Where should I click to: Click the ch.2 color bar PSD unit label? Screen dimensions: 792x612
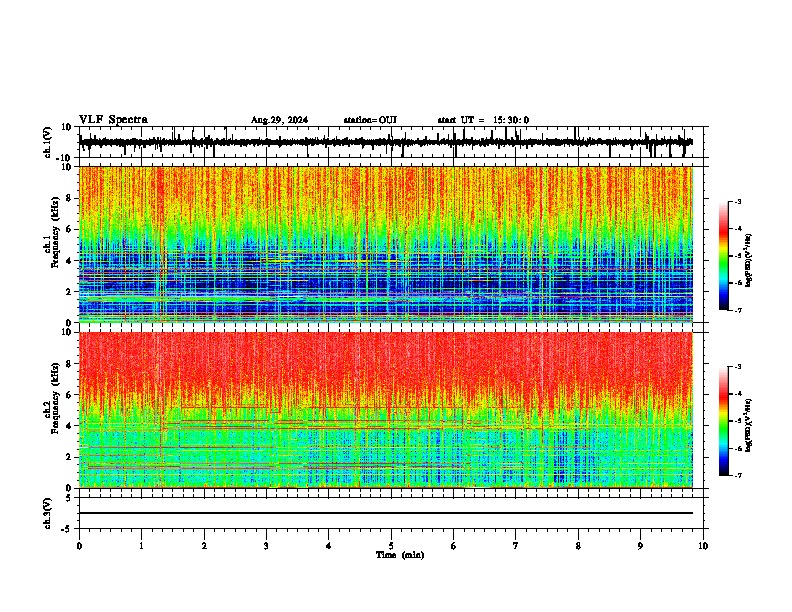pyautogui.click(x=749, y=425)
